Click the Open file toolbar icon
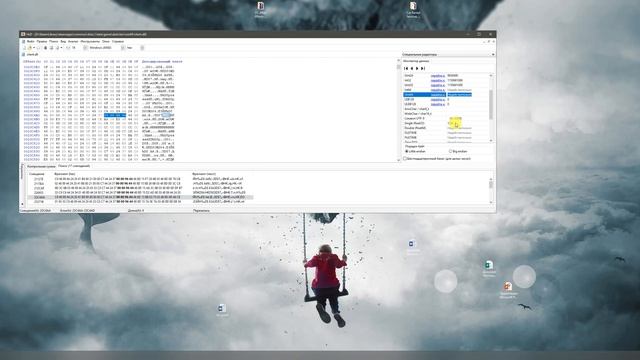 pyautogui.click(x=29, y=48)
